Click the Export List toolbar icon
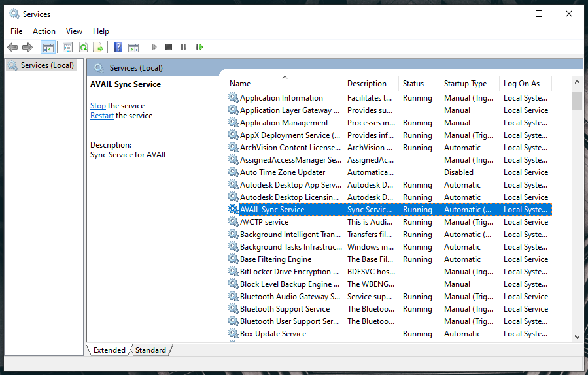The image size is (588, 375). tap(98, 47)
